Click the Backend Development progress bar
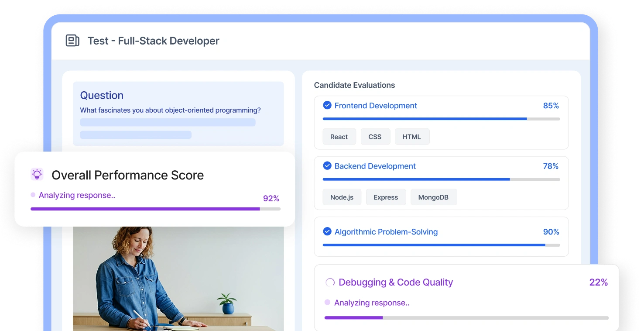644x331 pixels. 441,179
